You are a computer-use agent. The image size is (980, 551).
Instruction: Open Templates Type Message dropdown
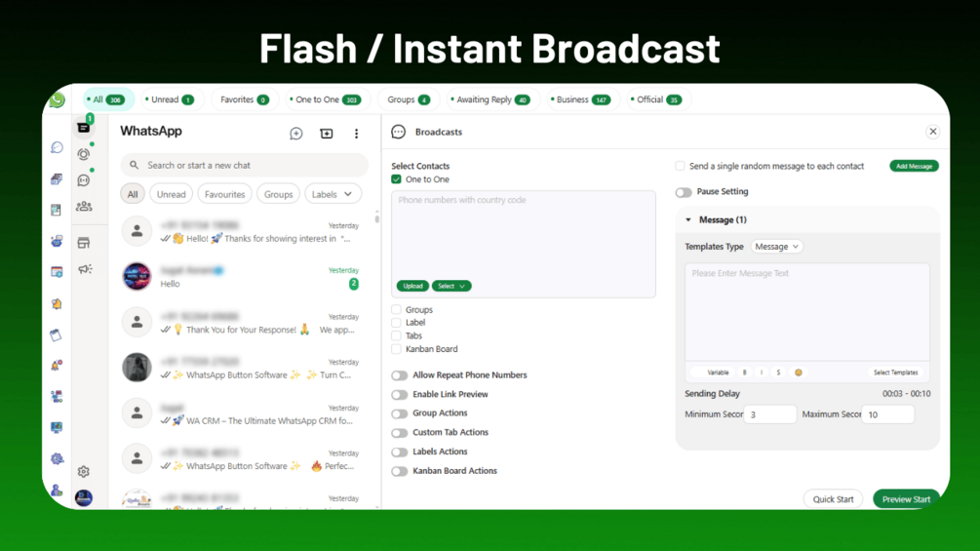[x=777, y=247]
